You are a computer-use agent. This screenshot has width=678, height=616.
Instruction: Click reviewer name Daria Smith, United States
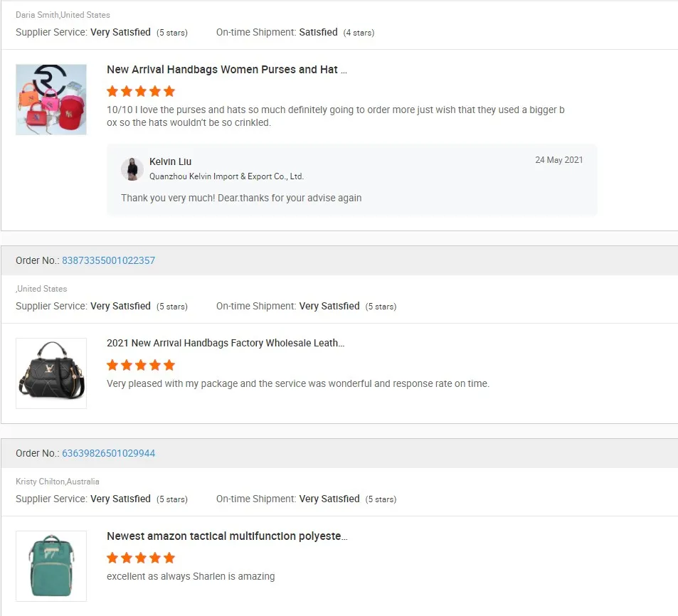63,15
